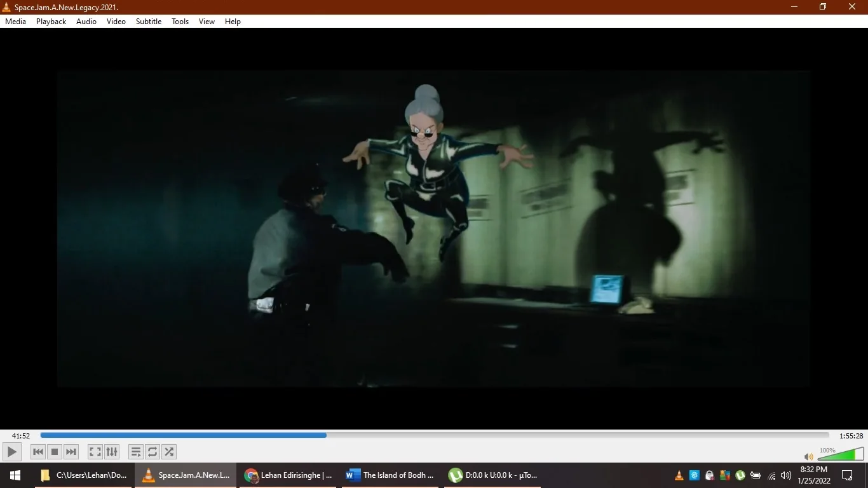Click the VLC cone icon in system tray

(679, 475)
